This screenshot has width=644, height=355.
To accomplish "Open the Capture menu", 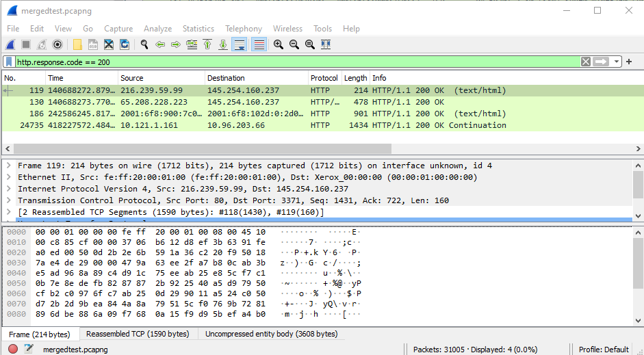I will click(x=118, y=29).
